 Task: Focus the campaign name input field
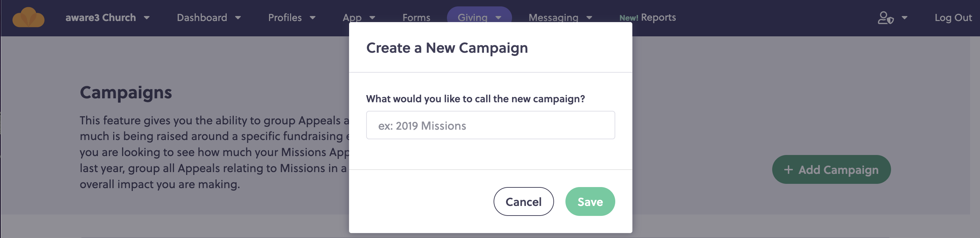[x=490, y=125]
